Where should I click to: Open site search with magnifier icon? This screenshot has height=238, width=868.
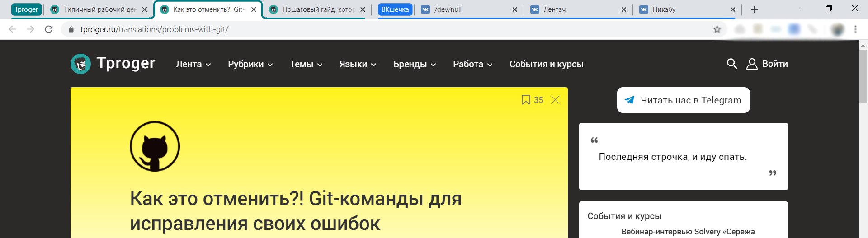click(732, 64)
